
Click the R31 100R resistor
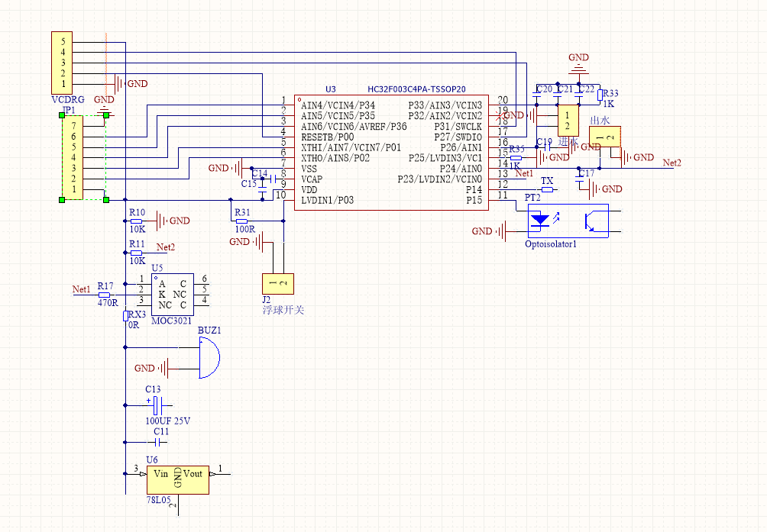pyautogui.click(x=241, y=221)
